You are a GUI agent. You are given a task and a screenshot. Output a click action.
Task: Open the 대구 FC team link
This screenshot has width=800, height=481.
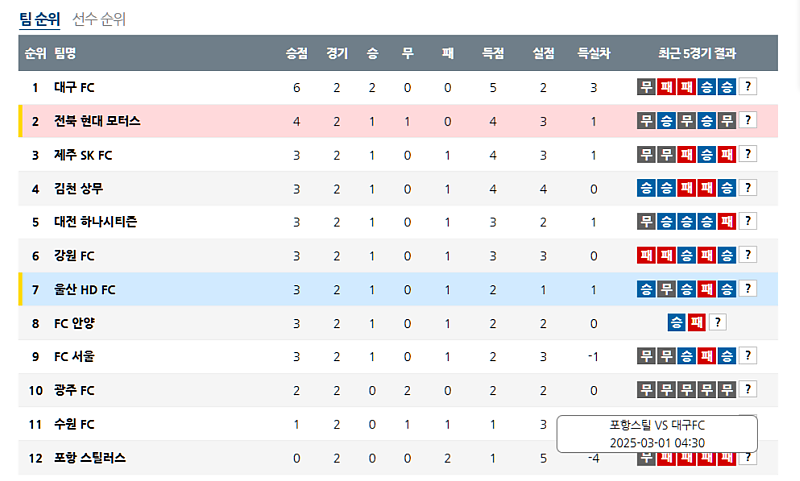74,88
